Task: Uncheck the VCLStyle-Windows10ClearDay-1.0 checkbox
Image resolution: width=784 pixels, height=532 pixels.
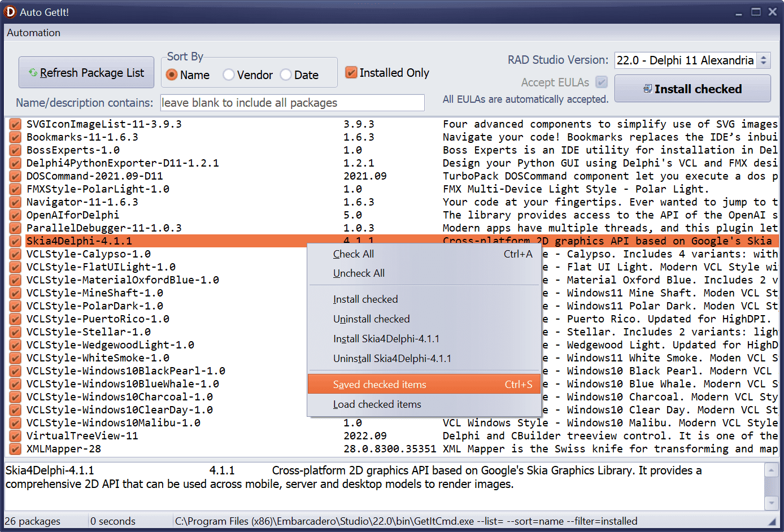Action: [16, 410]
